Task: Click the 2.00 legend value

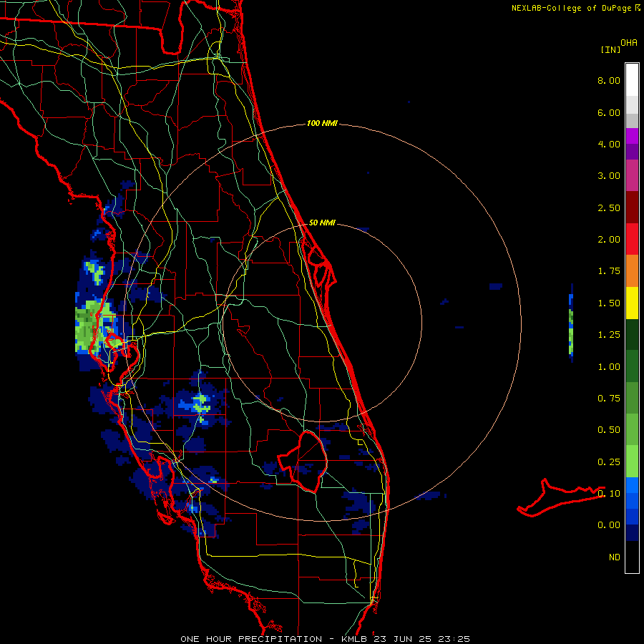Action: pos(609,240)
